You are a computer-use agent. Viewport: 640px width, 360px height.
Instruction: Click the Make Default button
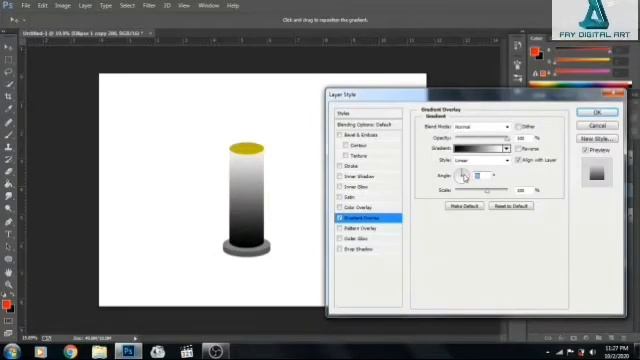tap(464, 206)
